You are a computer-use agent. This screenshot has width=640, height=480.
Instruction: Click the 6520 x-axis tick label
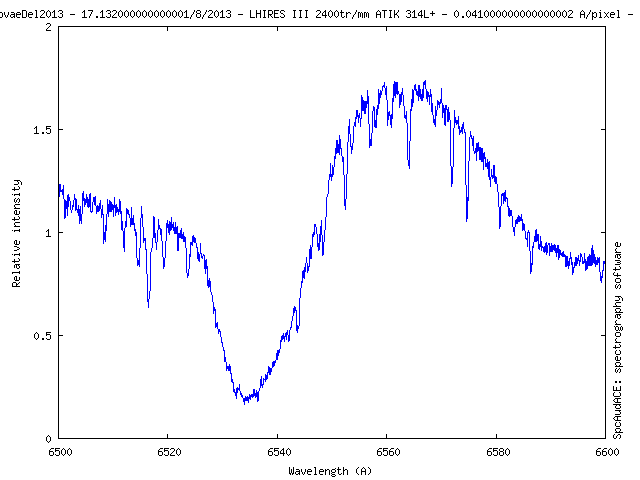pyautogui.click(x=168, y=452)
